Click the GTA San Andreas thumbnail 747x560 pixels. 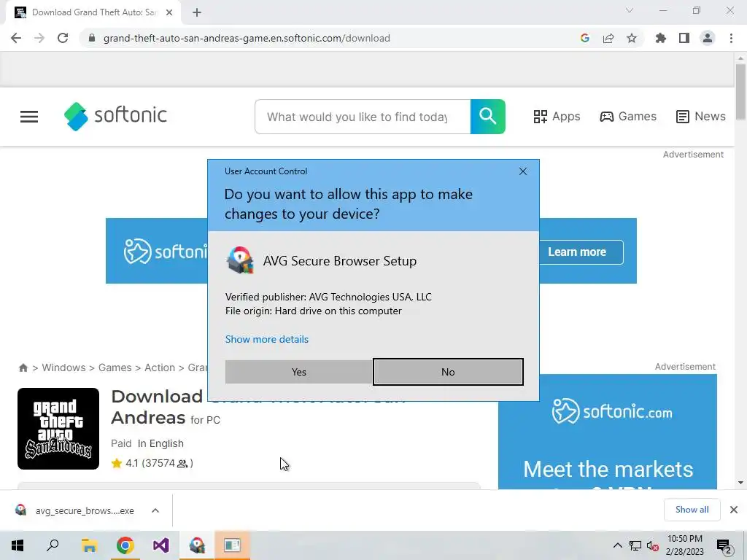point(58,429)
